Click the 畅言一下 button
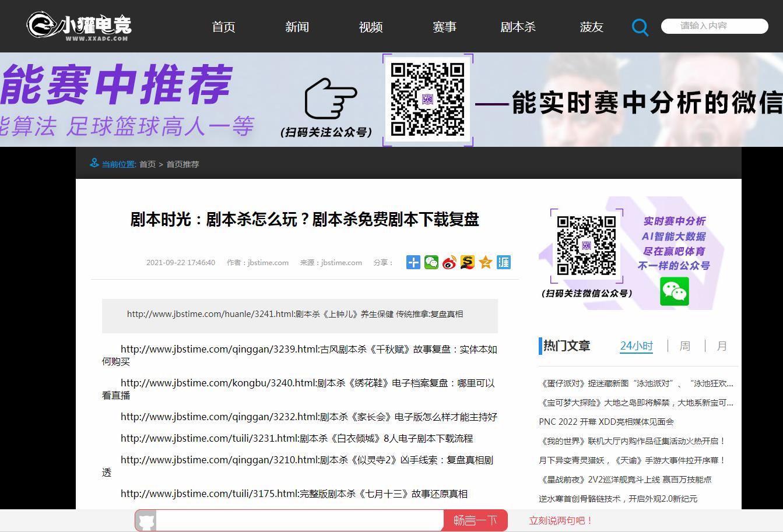 [x=476, y=520]
